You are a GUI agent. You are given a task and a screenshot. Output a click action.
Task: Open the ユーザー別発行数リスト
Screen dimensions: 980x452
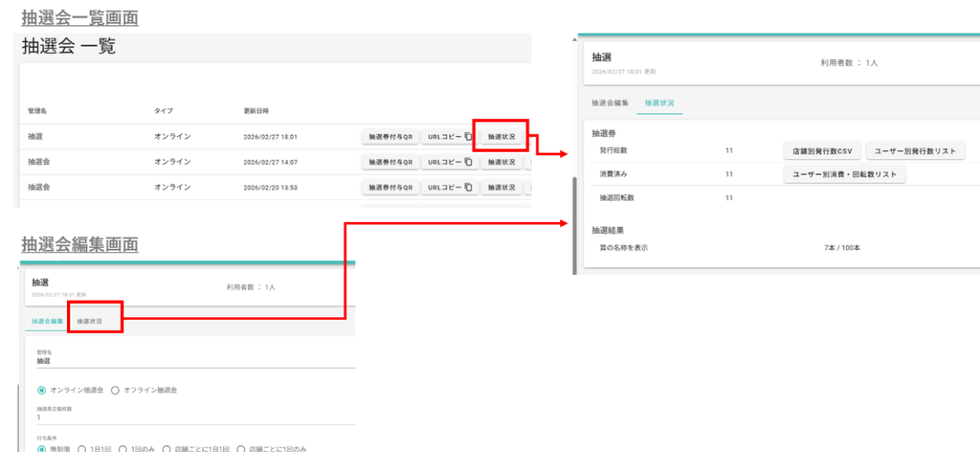(915, 151)
